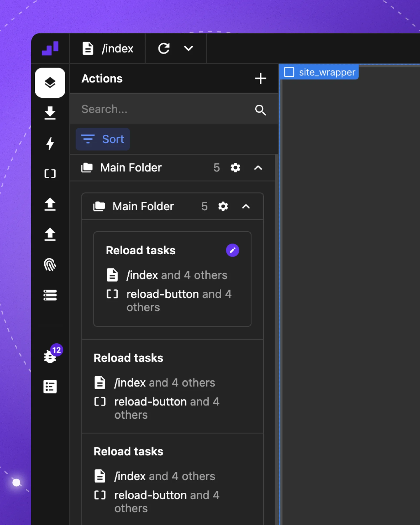Click the download arrow sidebar icon

point(50,113)
